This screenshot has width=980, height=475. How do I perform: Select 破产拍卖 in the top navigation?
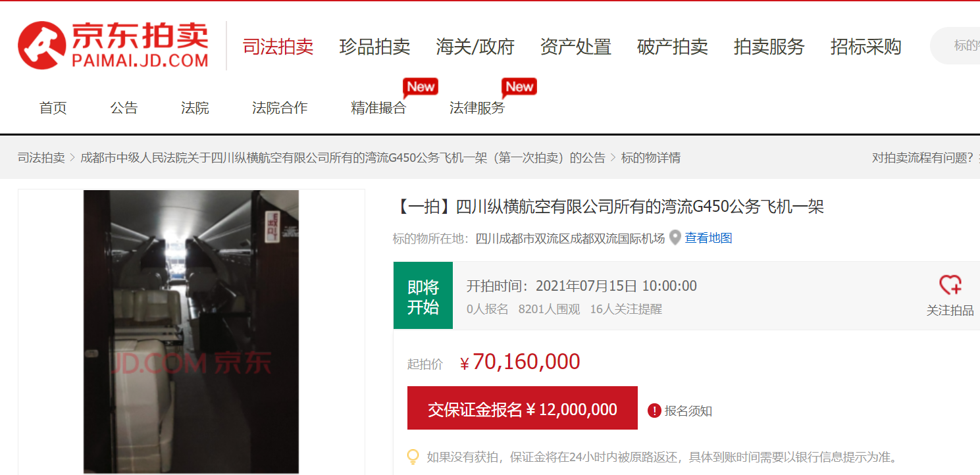point(673,47)
